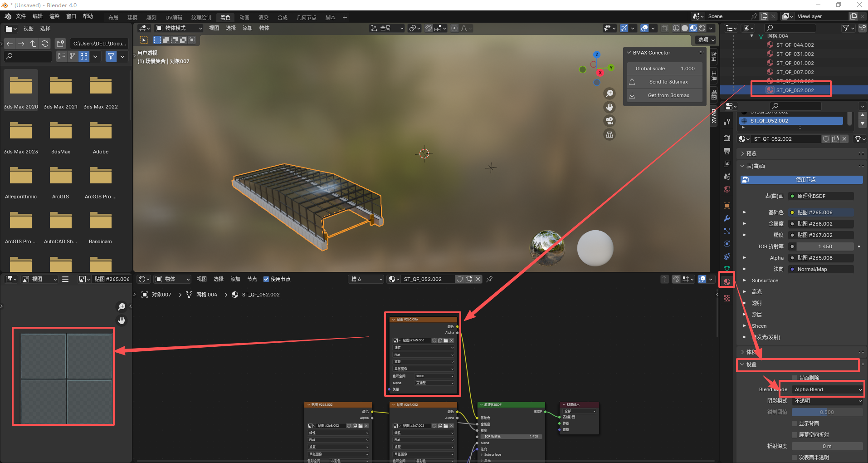Click the Get from 3dsmax button

(665, 95)
